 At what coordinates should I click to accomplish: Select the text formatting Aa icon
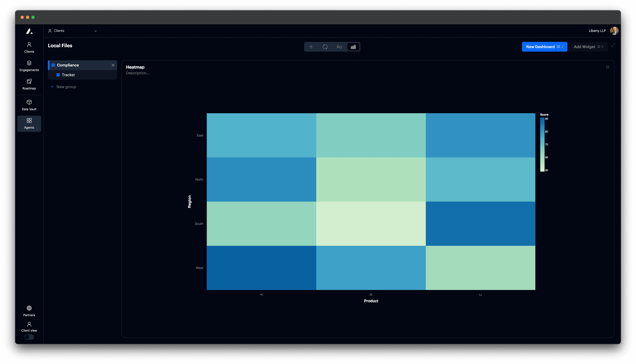[x=339, y=47]
